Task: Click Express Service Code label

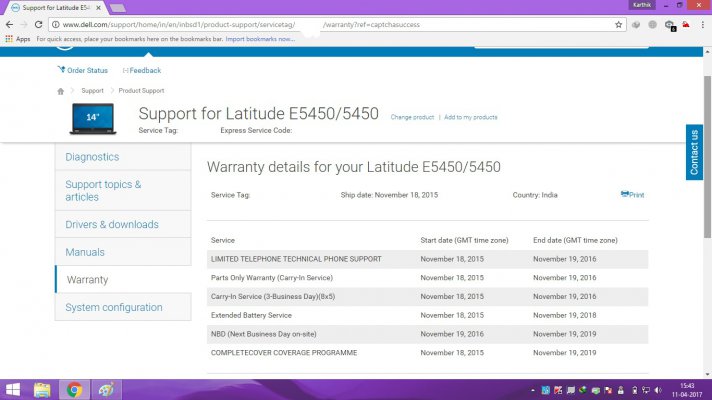Action: pyautogui.click(x=256, y=130)
